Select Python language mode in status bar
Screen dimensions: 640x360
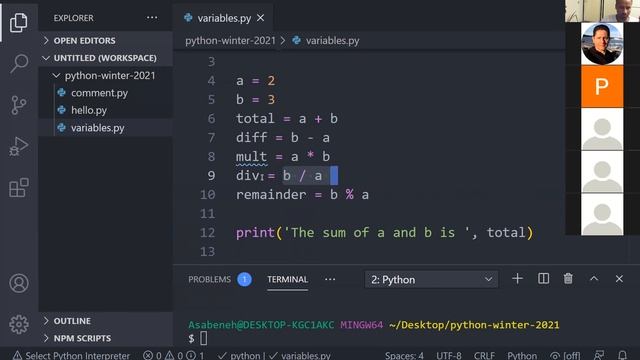522,355
